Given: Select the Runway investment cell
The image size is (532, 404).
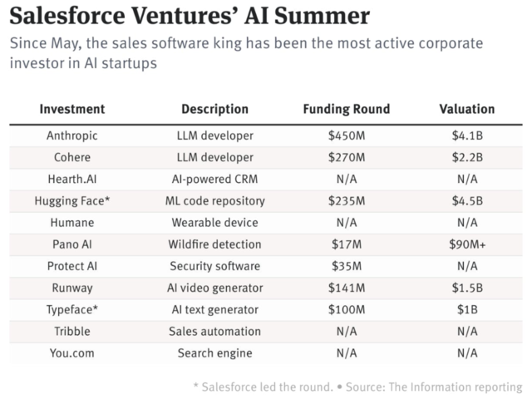Looking at the screenshot, I should pos(72,288).
